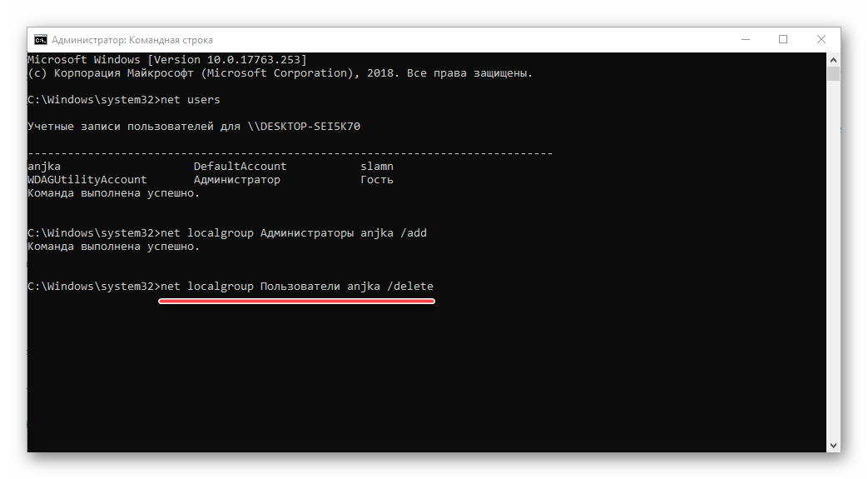
Task: Open the Command Prompt system menu icon
Action: pyautogui.click(x=40, y=39)
